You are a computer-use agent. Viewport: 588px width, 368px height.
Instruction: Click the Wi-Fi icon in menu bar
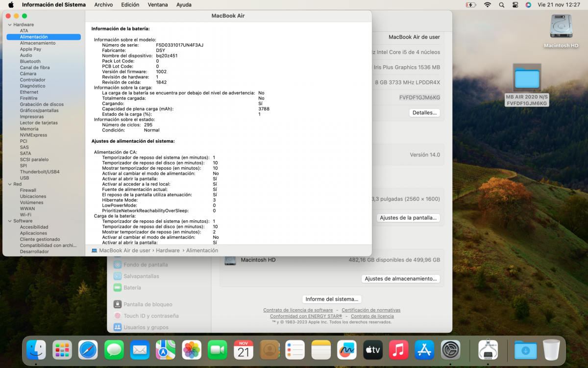[x=487, y=4]
